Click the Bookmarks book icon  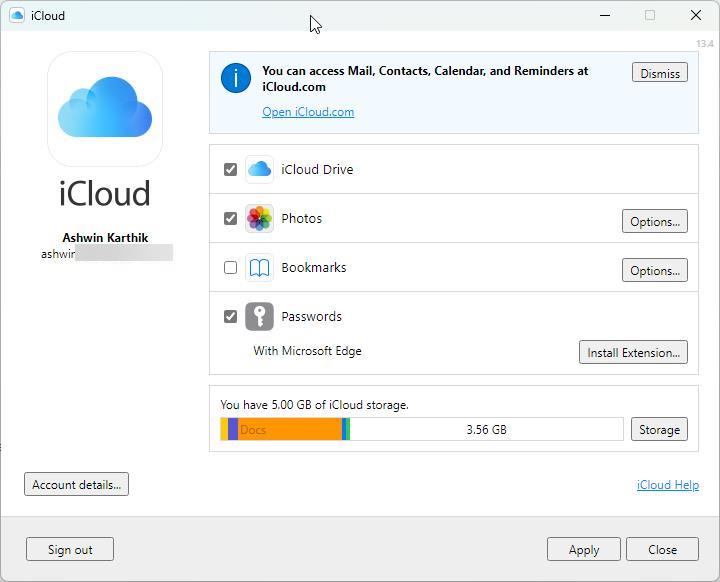pyautogui.click(x=259, y=267)
